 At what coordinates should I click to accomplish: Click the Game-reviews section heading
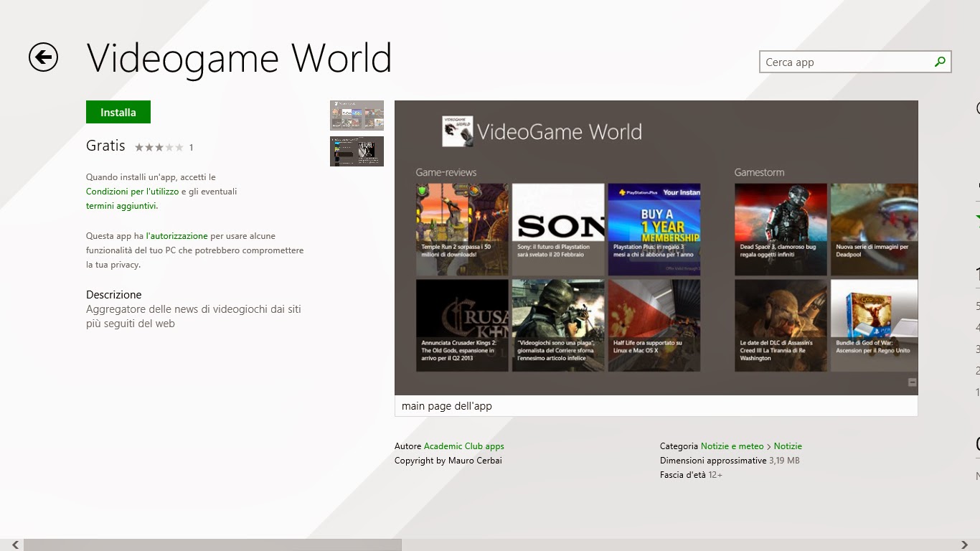(x=446, y=172)
